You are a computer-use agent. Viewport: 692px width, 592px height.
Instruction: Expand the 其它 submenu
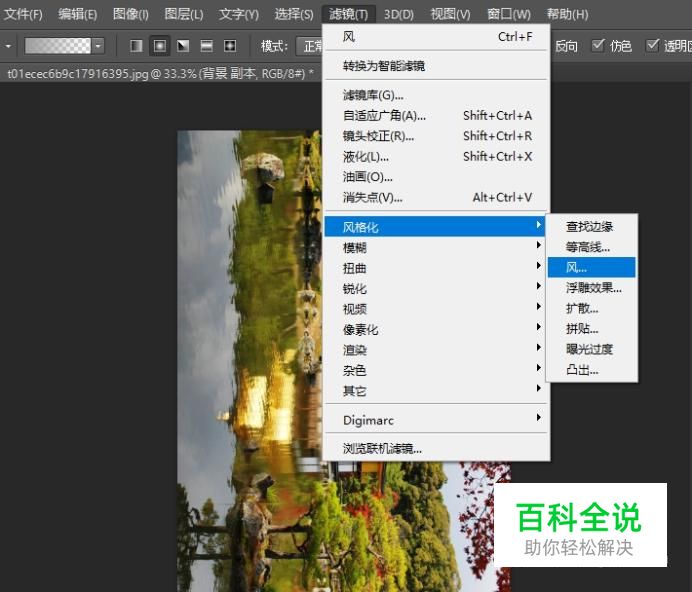[x=436, y=391]
